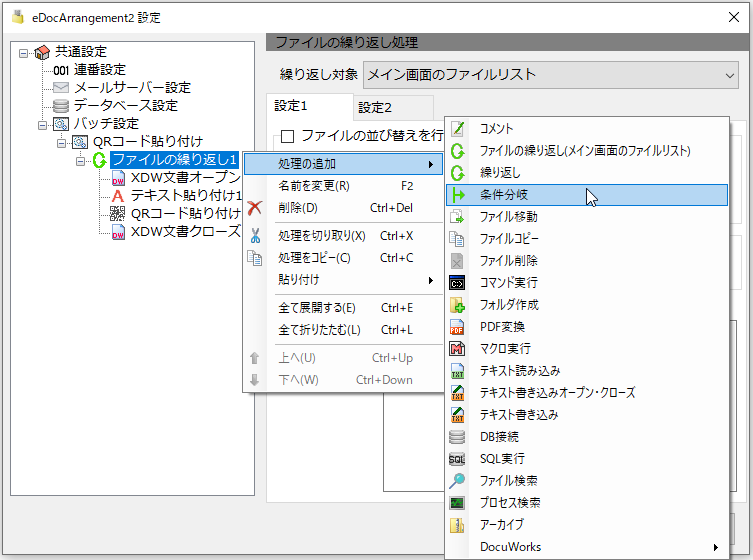Expand the DocuWorks submenu
Image resolution: width=753 pixels, height=560 pixels.
587,547
